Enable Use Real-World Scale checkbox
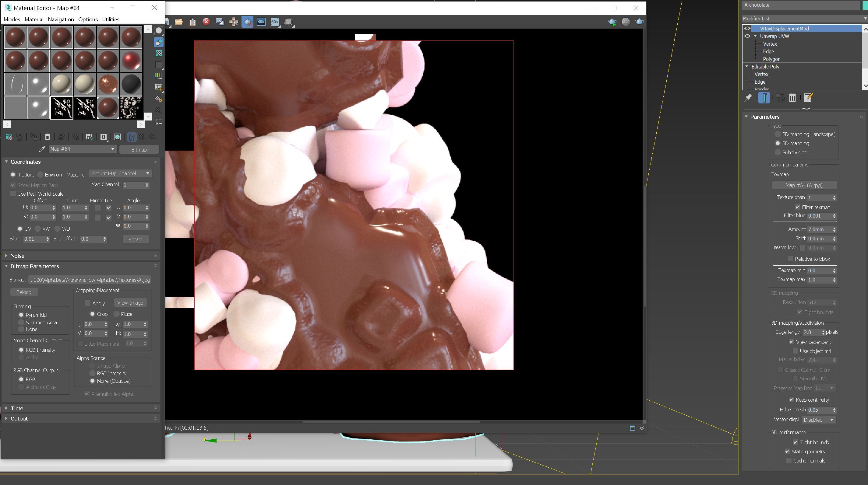Screen dimensions: 868x485 pos(13,194)
